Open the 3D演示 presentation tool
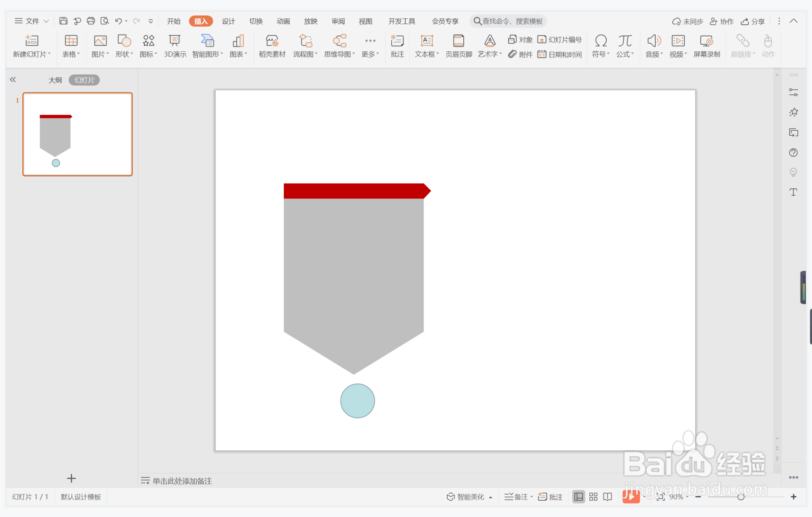This screenshot has width=812, height=517. pyautogui.click(x=175, y=45)
